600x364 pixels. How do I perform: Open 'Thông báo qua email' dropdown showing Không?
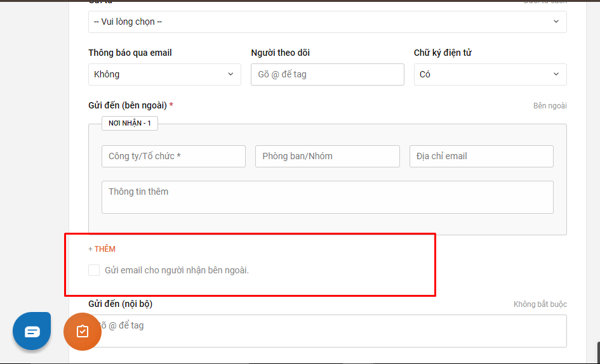[164, 75]
